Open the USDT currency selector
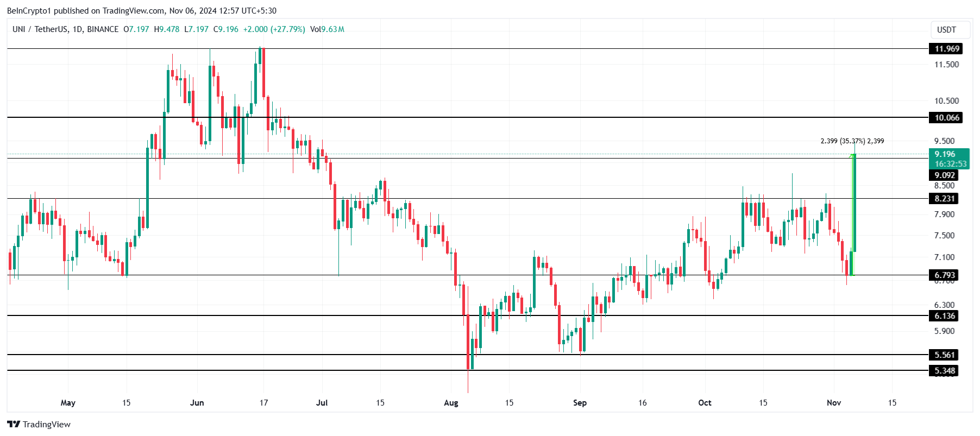This screenshot has height=436, width=980. (x=946, y=30)
